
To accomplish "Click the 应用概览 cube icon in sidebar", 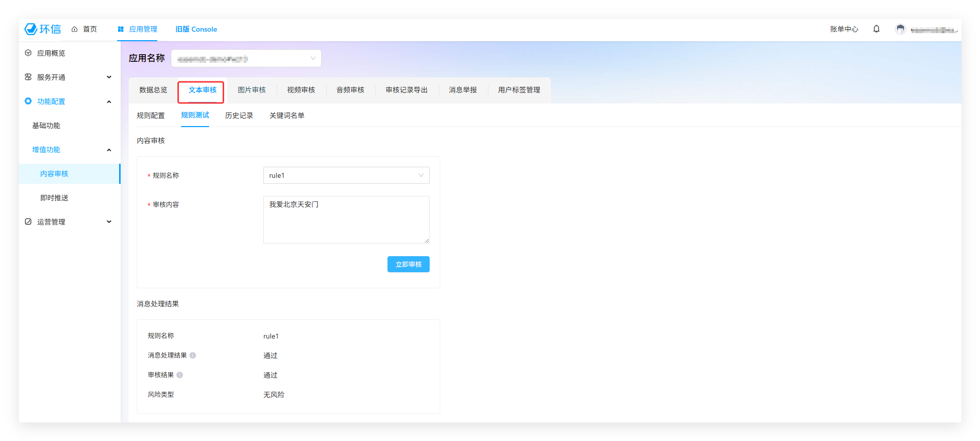I will [x=28, y=53].
